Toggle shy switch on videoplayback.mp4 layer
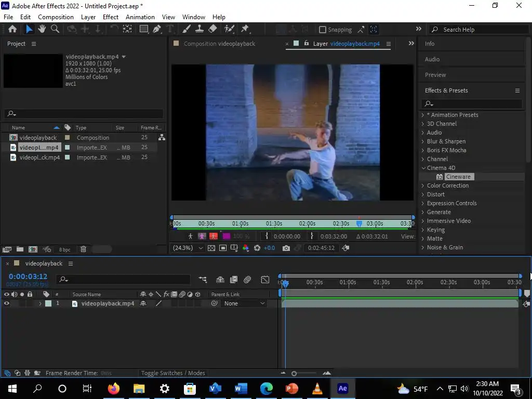This screenshot has width=532, height=399. tap(143, 303)
